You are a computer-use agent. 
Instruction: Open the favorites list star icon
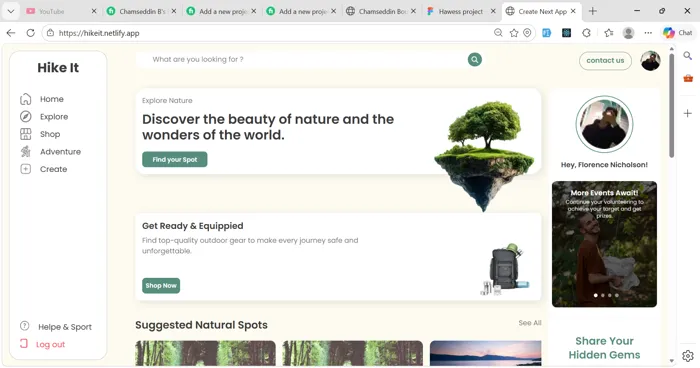point(608,33)
